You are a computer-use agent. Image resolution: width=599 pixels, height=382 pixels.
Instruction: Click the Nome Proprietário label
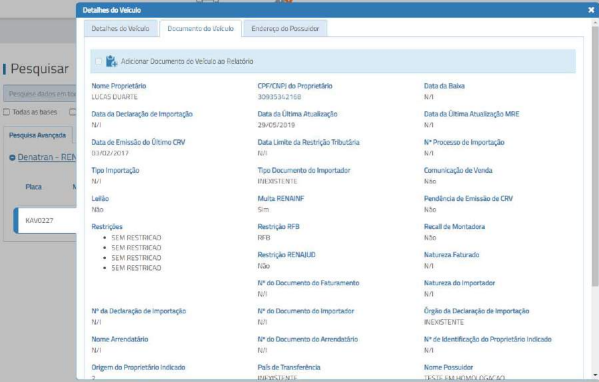pyautogui.click(x=119, y=86)
